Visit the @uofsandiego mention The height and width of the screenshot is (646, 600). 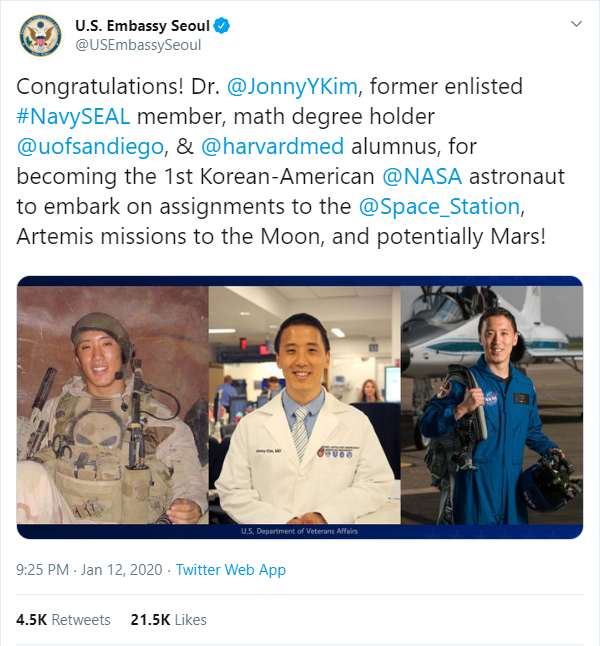[89, 148]
